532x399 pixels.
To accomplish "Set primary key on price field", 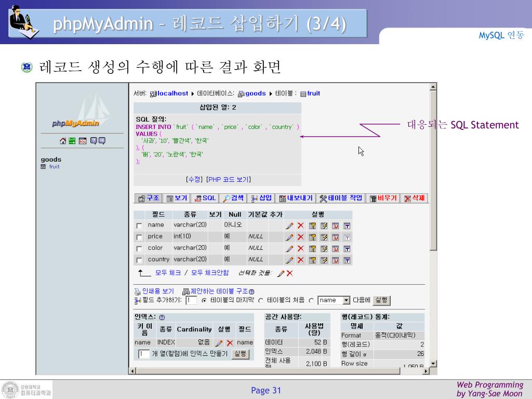I will tap(312, 237).
